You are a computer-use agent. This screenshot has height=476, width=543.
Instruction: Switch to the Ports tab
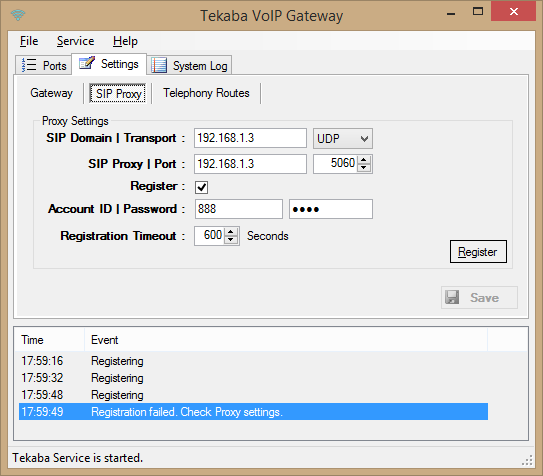click(x=44, y=65)
